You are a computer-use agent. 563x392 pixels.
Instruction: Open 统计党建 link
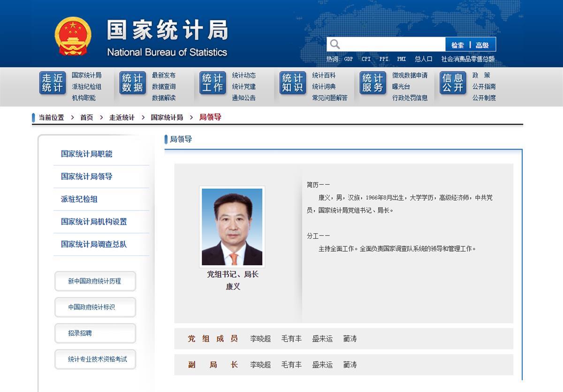244,86
